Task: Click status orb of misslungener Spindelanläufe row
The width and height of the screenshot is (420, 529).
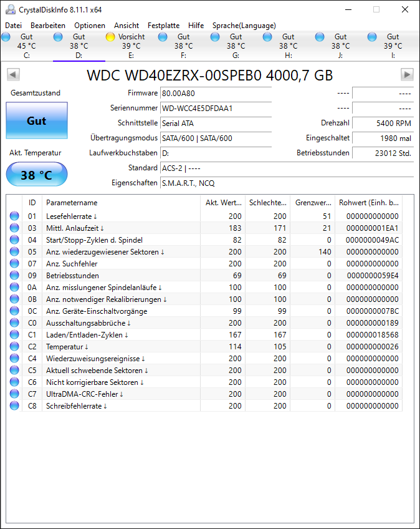Action: (x=14, y=287)
